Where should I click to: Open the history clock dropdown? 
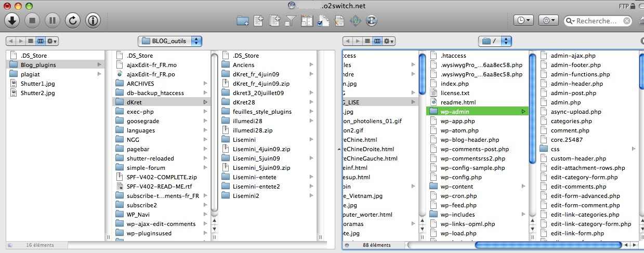tap(523, 20)
